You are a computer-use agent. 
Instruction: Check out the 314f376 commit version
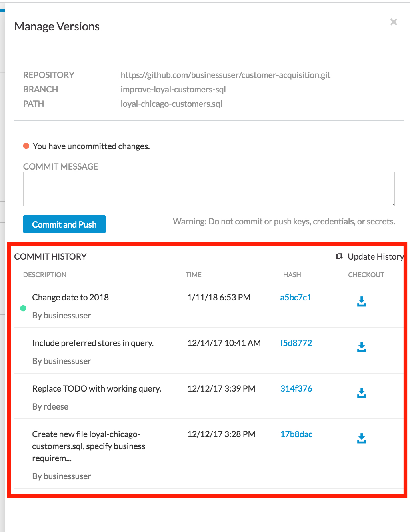coord(362,393)
